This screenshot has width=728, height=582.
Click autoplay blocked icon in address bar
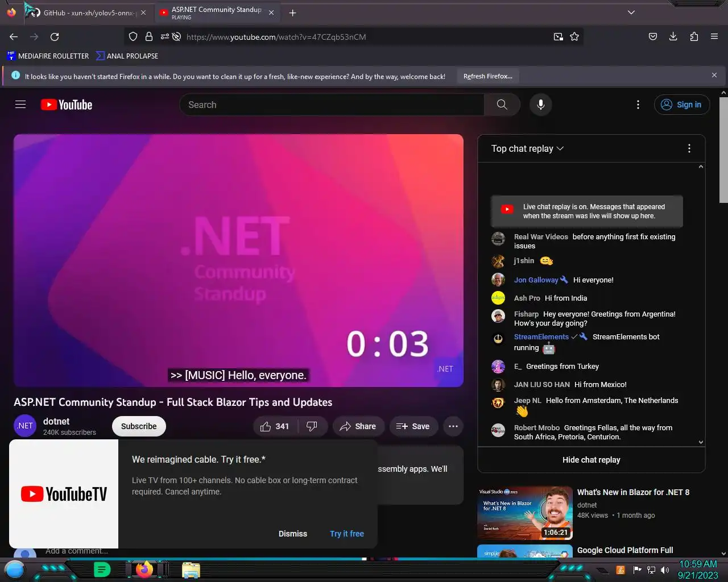click(x=177, y=37)
